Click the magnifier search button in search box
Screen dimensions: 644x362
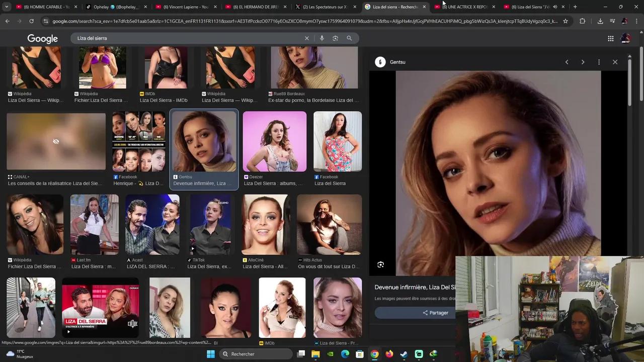[349, 38]
